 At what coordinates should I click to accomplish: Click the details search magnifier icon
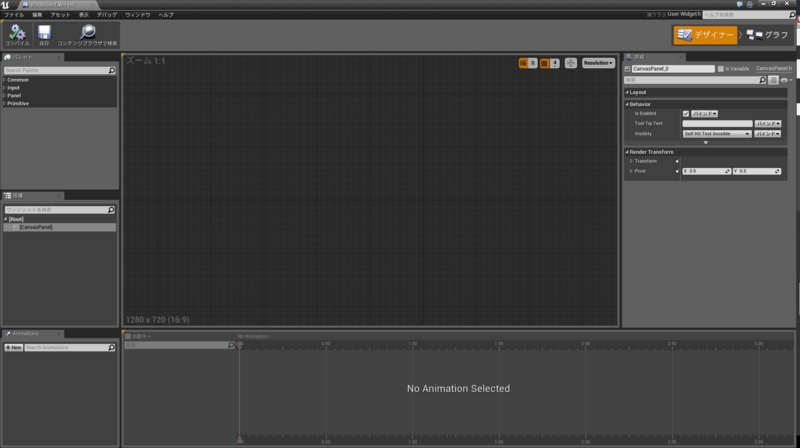[762, 80]
